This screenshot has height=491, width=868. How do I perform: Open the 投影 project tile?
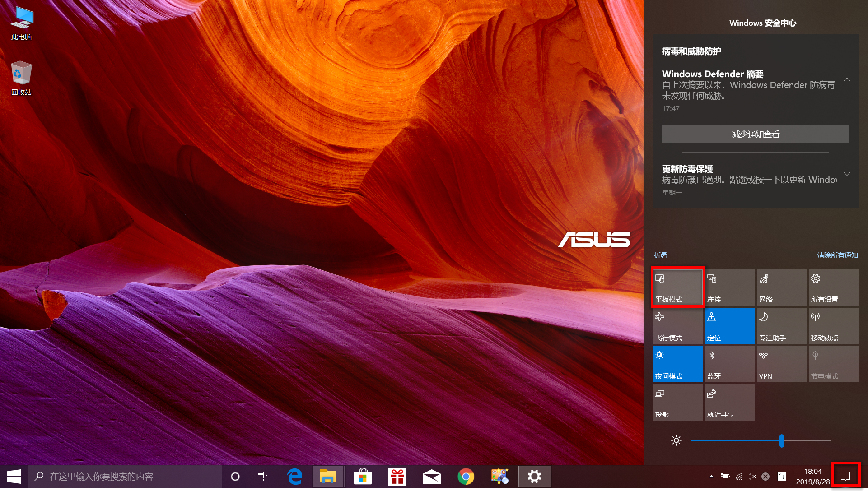(677, 403)
